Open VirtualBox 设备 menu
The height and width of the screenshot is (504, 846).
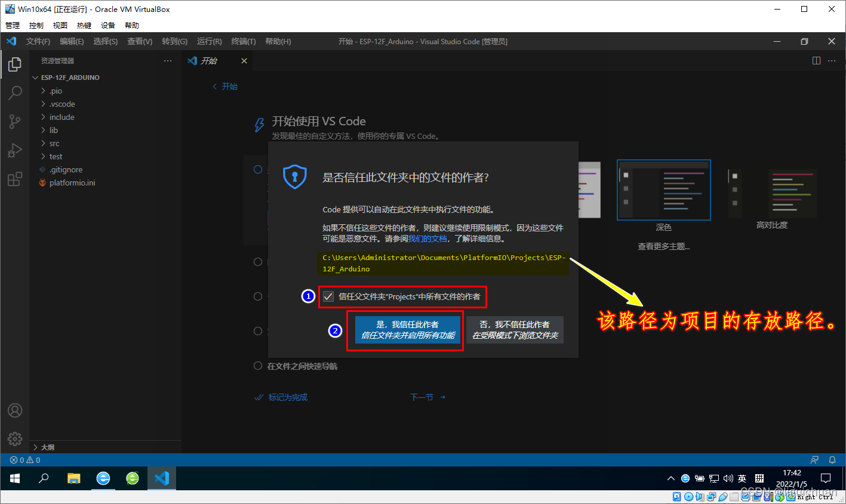[x=108, y=25]
